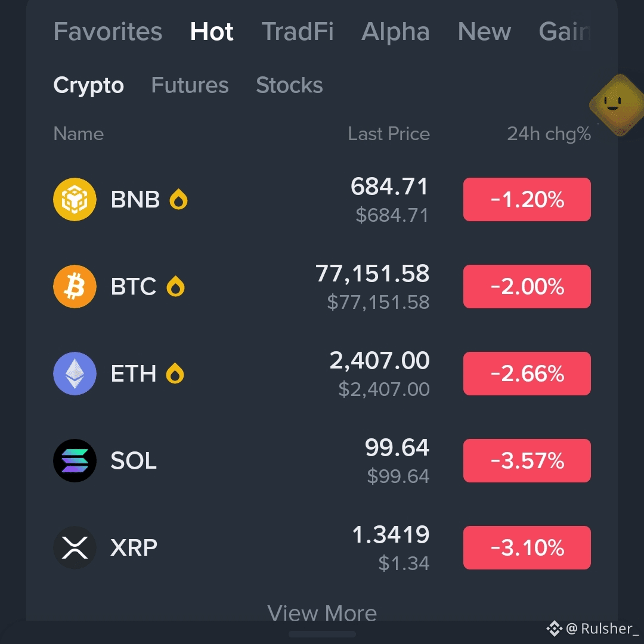Tap the flame icon beside BNB
644x644 pixels.
[x=179, y=199]
